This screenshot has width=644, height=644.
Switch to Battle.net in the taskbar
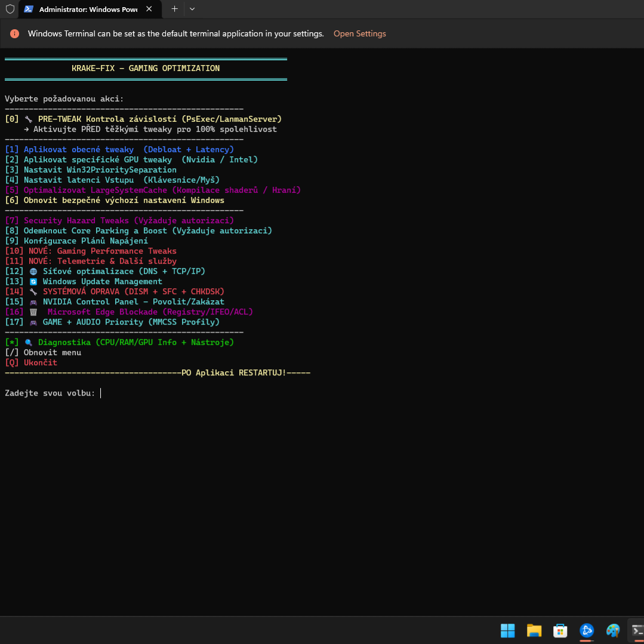587,630
